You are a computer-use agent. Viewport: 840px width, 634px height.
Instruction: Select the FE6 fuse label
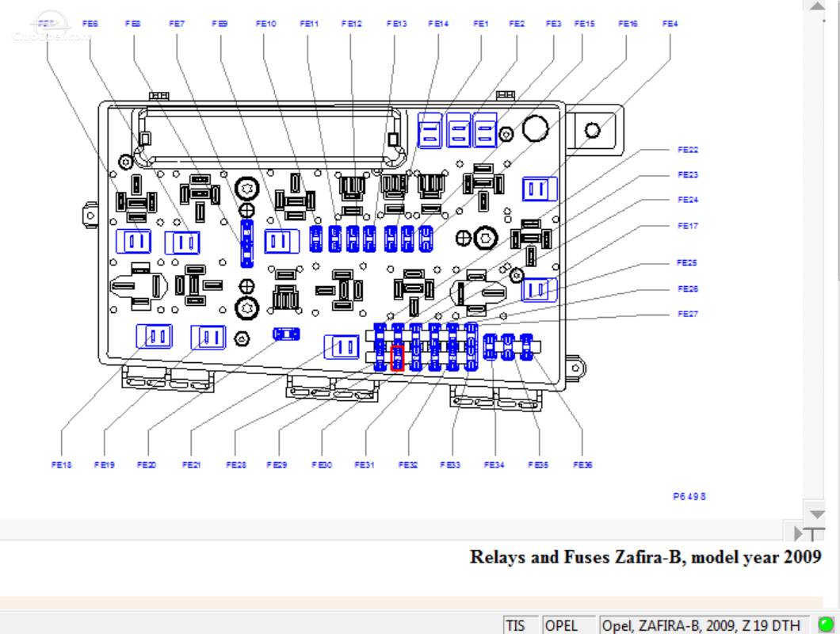90,24
